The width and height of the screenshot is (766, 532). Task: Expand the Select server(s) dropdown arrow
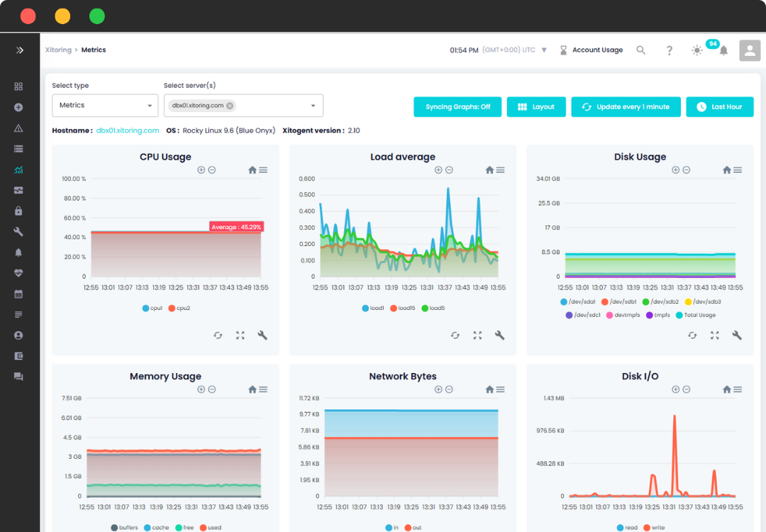tap(313, 106)
